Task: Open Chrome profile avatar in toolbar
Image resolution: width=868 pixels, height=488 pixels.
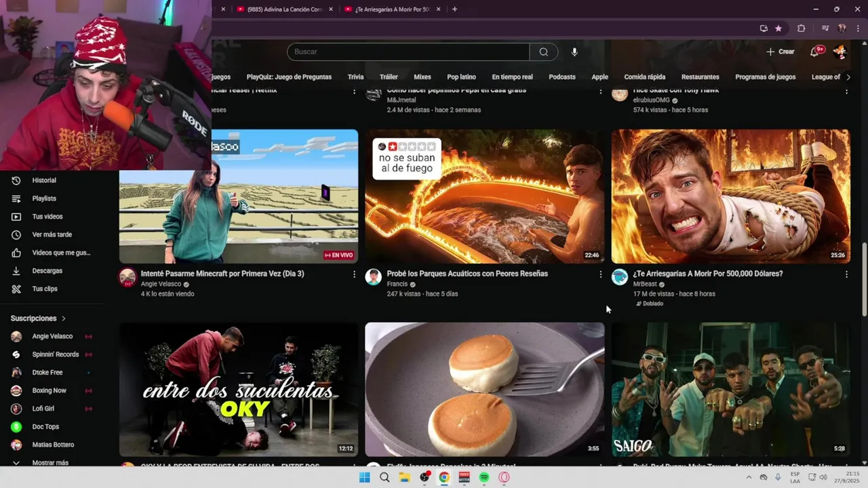Action: pos(842,28)
